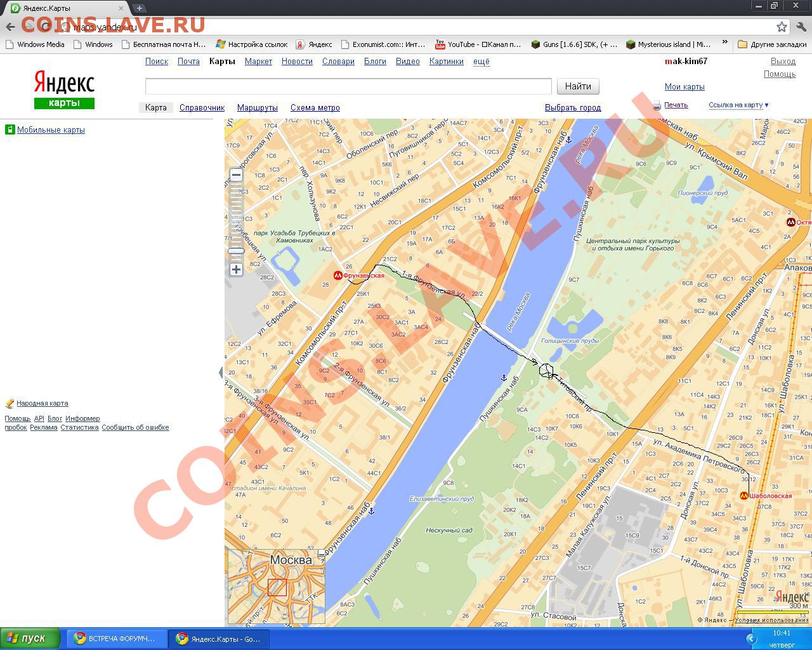The height and width of the screenshot is (650, 812).
Task: Click the Условия использования link on the map
Action: pos(771,621)
